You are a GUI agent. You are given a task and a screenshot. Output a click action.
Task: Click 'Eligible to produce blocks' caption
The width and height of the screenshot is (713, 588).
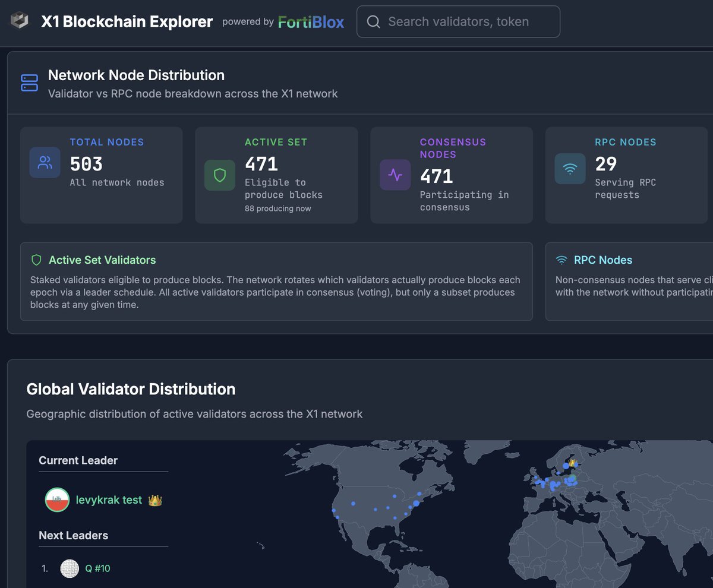click(x=283, y=189)
